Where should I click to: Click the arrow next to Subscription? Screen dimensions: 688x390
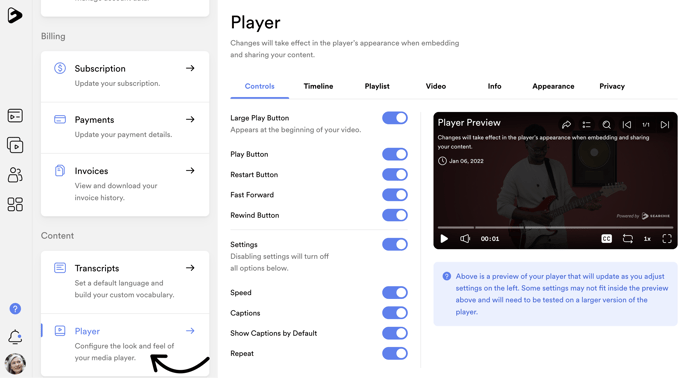(x=190, y=68)
